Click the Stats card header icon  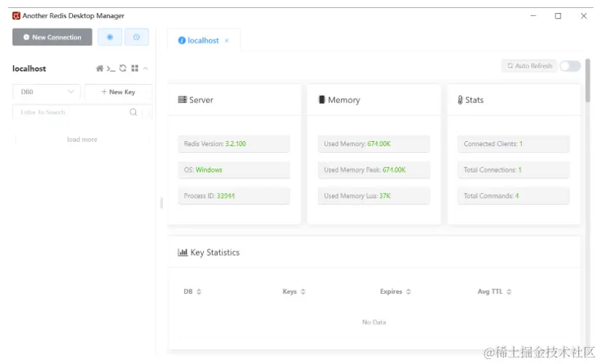tap(460, 100)
